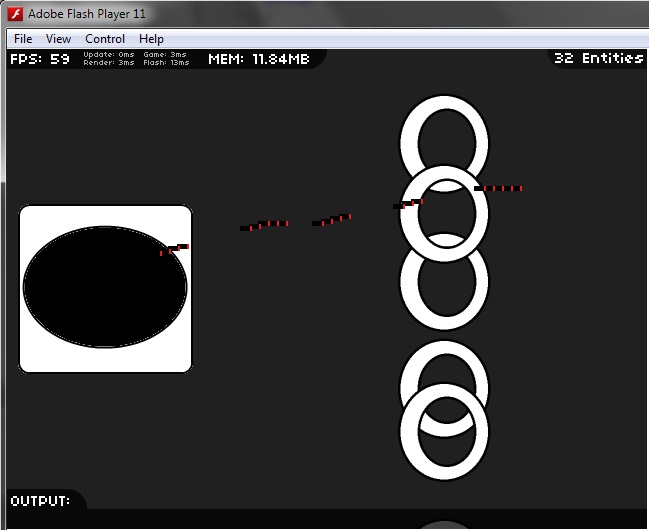Click the Render: 3ms readout
The height and width of the screenshot is (530, 649).
[x=109, y=63]
